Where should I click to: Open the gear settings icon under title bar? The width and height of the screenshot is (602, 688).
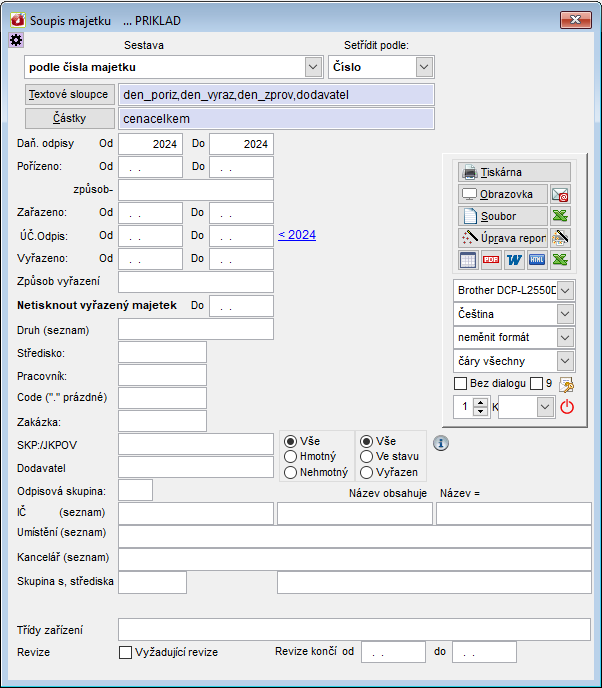[x=16, y=40]
